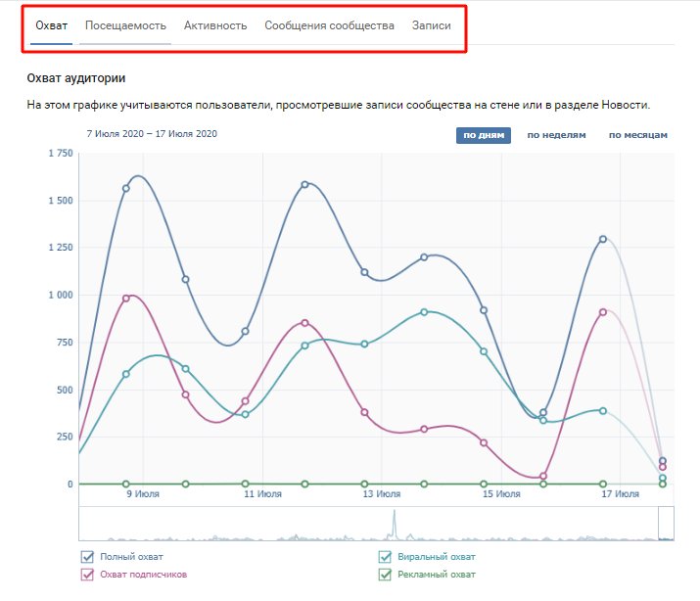The width and height of the screenshot is (700, 601).
Task: Disable the Рекламный охват series checkbox
Action: coord(385,575)
